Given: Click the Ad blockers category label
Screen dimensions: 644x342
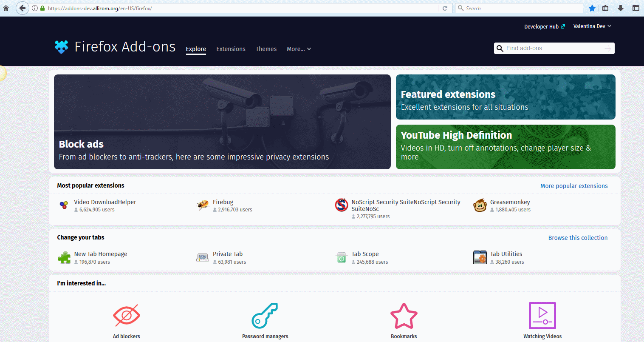Looking at the screenshot, I should point(127,336).
